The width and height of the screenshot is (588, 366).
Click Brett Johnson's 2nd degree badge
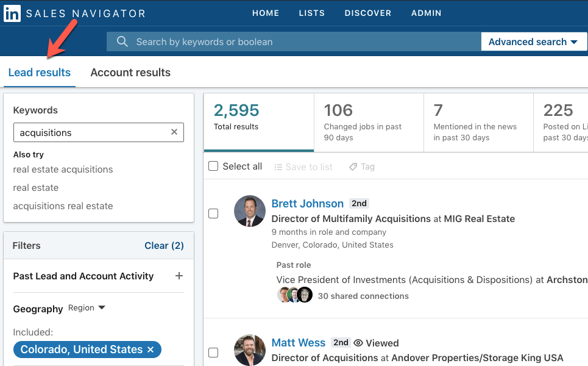tap(359, 203)
